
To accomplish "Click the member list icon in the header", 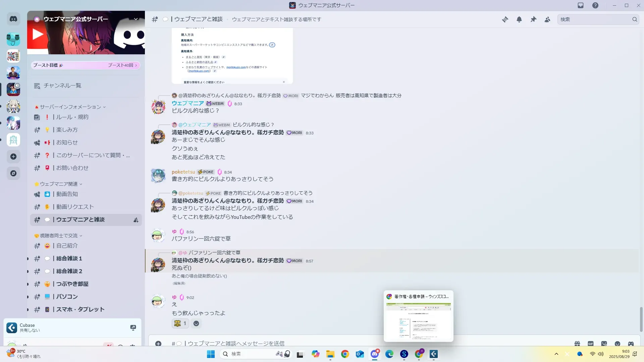I will (x=547, y=19).
